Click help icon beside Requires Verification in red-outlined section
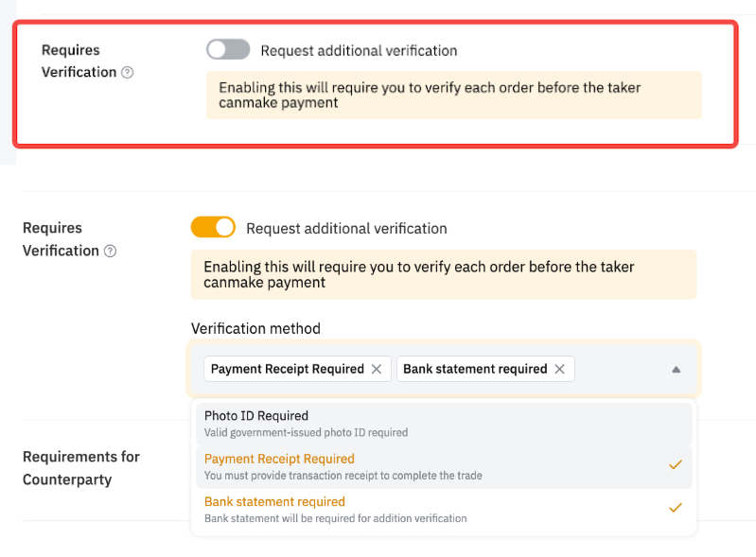The height and width of the screenshot is (557, 756). click(128, 73)
